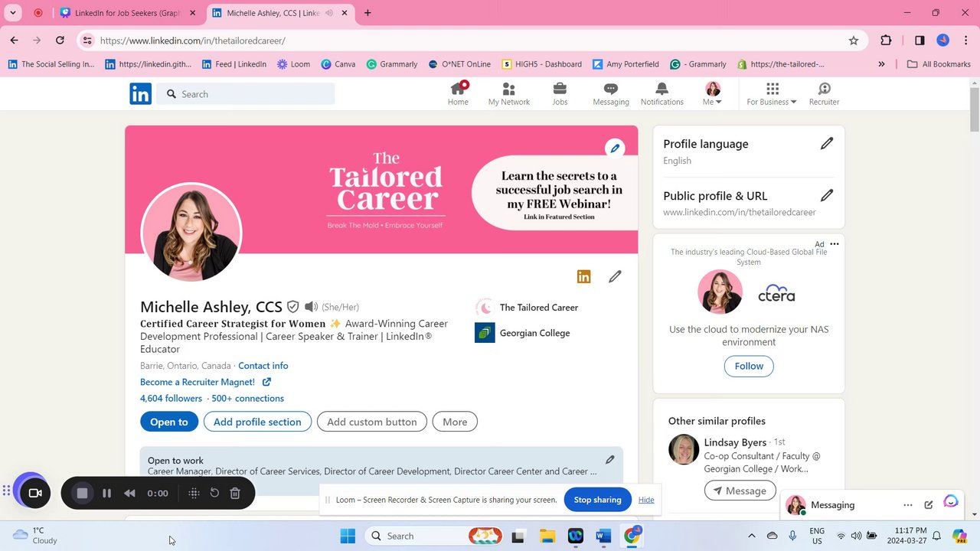Image resolution: width=980 pixels, height=551 pixels.
Task: Click Add profile section button
Action: coord(257,422)
